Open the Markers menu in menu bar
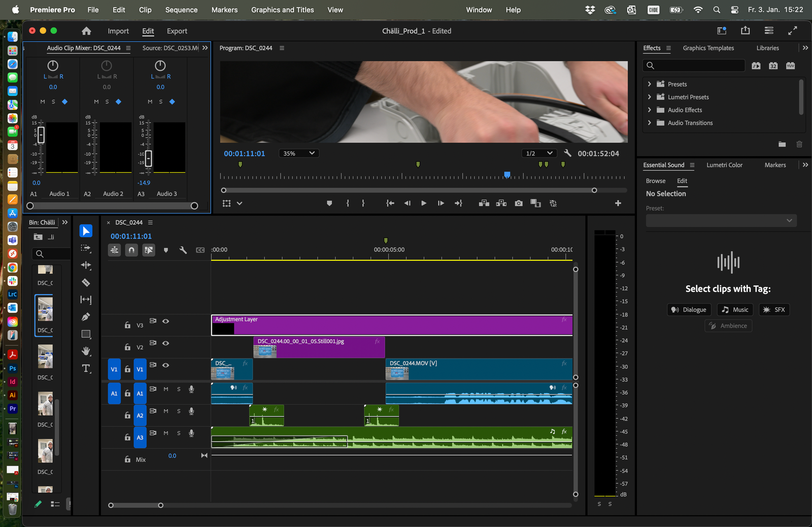Viewport: 812px width, 527px height. point(224,10)
